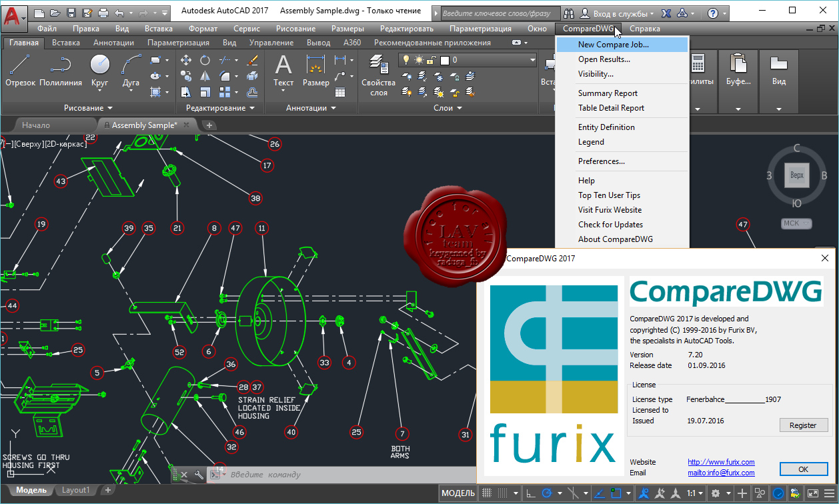This screenshot has width=839, height=504.
Task: Click the Erase tool icon
Action: click(252, 60)
